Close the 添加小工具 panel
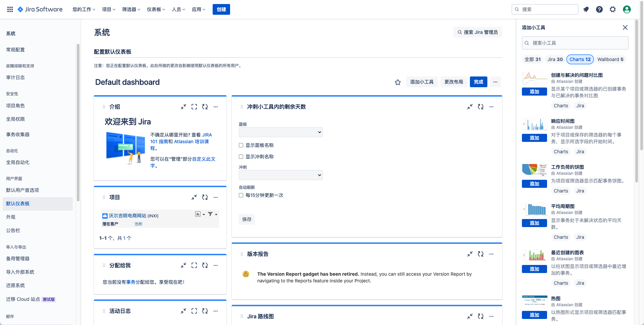This screenshot has height=325, width=644. pos(625,28)
